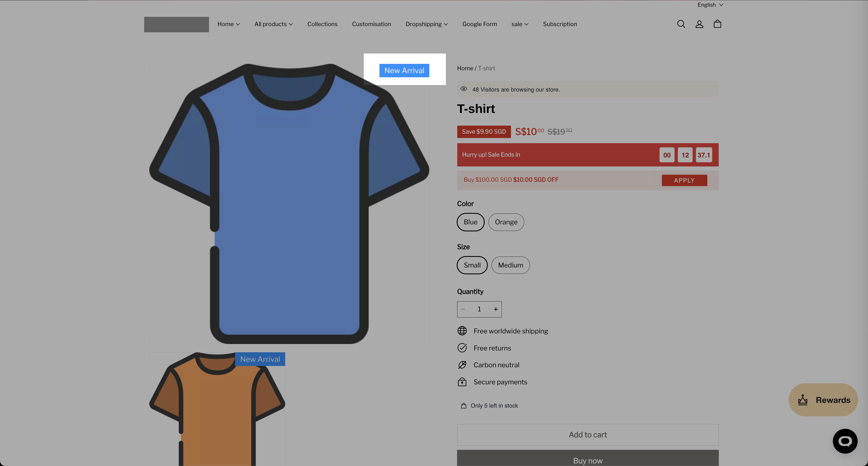Click the Rewards crown button
This screenshot has width=868, height=466.
tap(823, 400)
